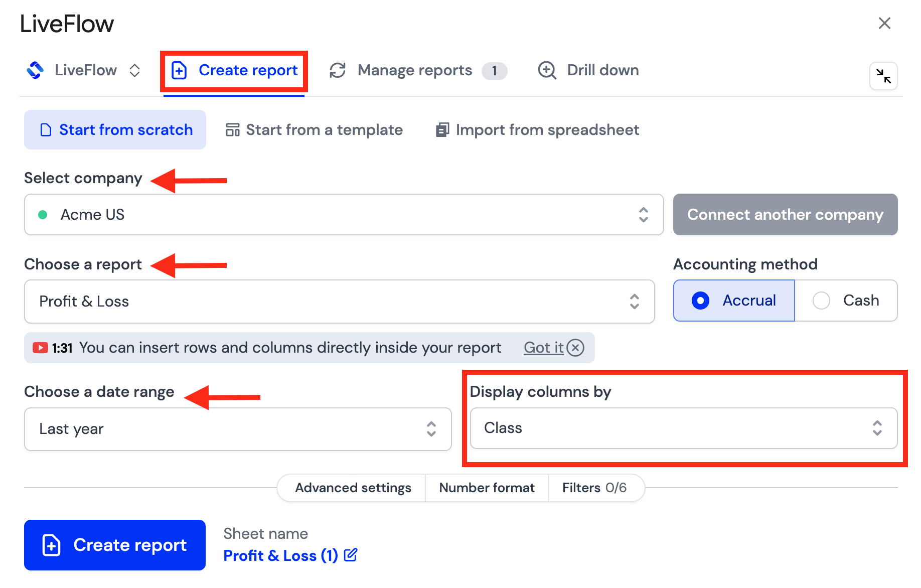Click the green status dot beside Acme US

coord(43,215)
